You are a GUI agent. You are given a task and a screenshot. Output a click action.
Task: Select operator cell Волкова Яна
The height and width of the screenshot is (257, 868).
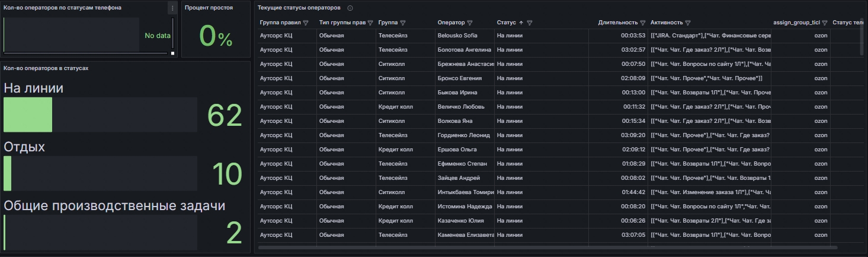[465, 121]
